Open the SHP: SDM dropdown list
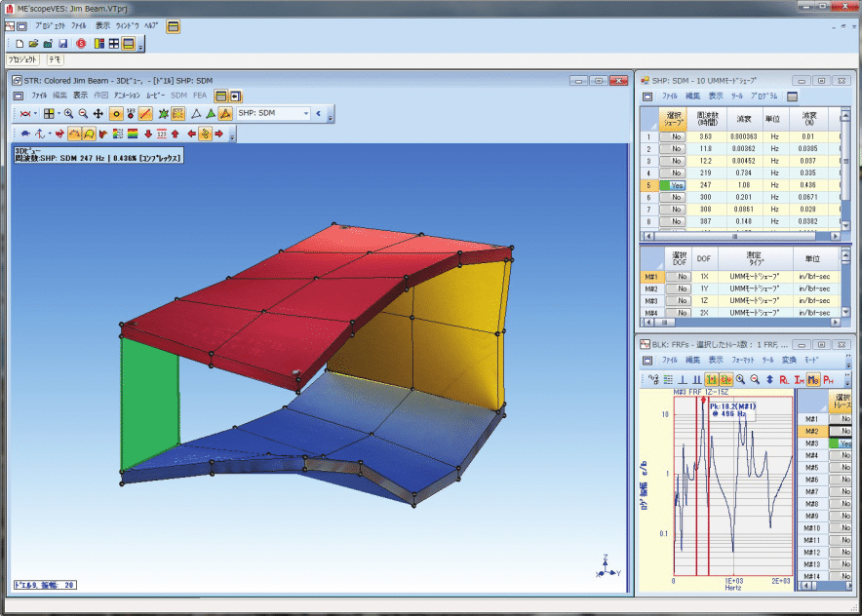 (305, 114)
